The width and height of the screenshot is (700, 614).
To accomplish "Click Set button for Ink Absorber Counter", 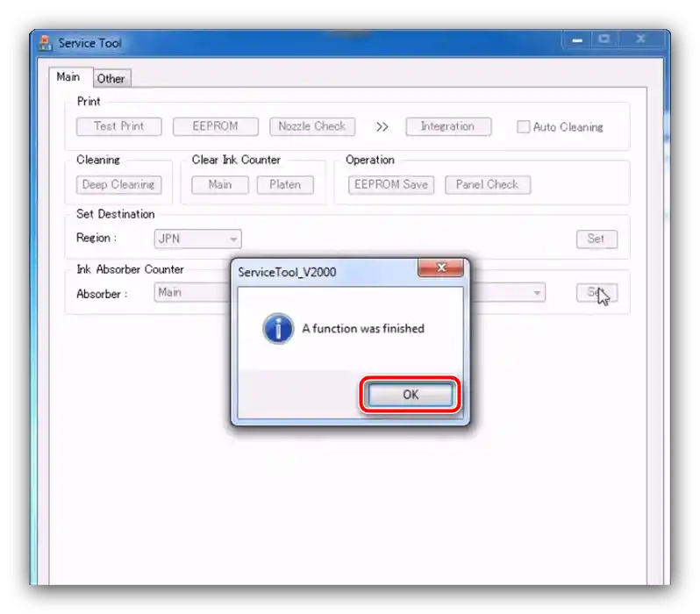I will click(596, 292).
